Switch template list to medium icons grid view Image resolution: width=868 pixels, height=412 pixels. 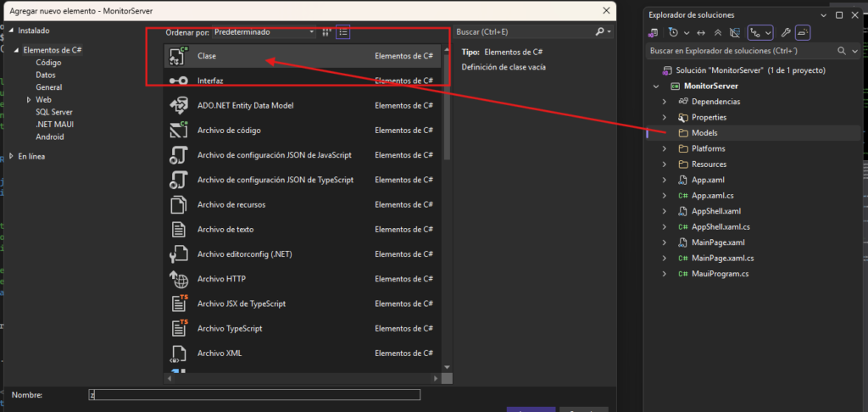tap(326, 32)
